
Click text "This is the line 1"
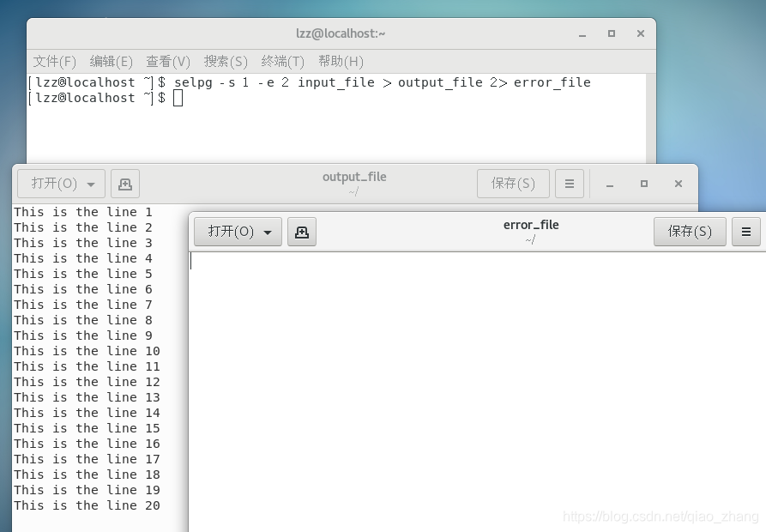83,212
